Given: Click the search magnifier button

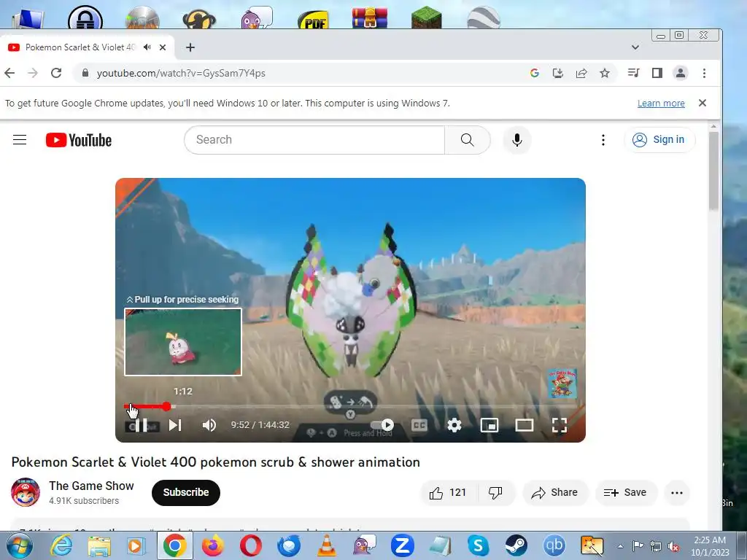Looking at the screenshot, I should (x=468, y=139).
